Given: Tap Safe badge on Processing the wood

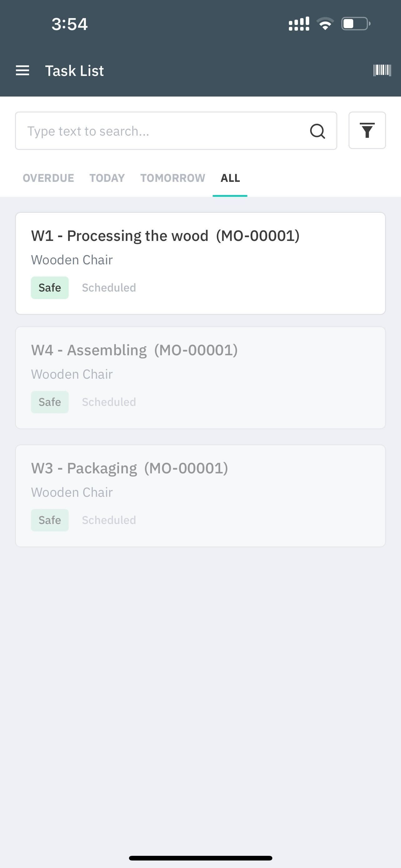Looking at the screenshot, I should (50, 288).
